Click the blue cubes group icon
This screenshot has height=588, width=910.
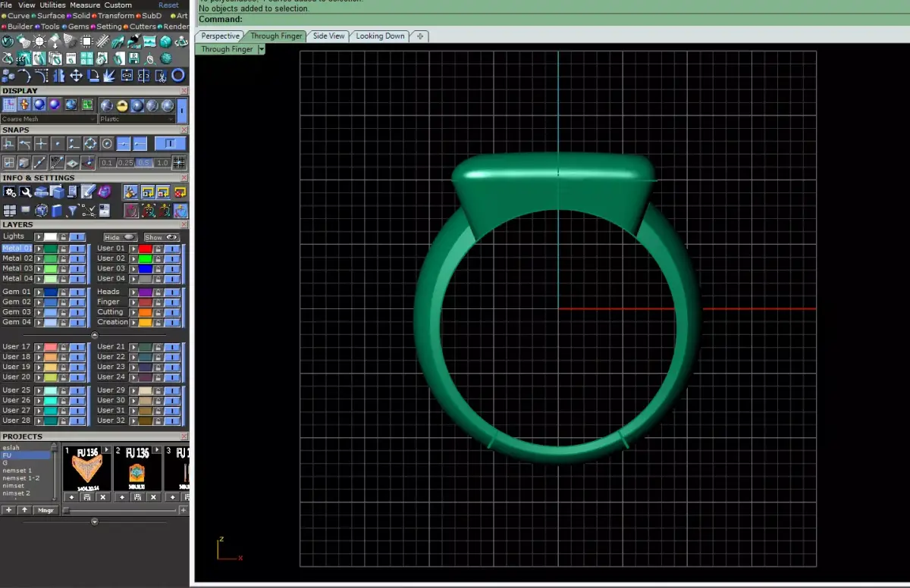coord(8,77)
